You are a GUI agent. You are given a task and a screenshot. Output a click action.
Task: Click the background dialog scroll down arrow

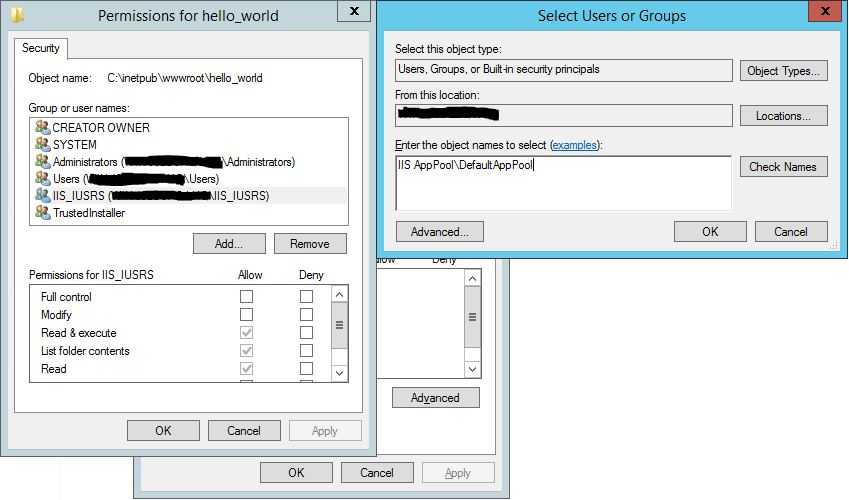click(473, 369)
